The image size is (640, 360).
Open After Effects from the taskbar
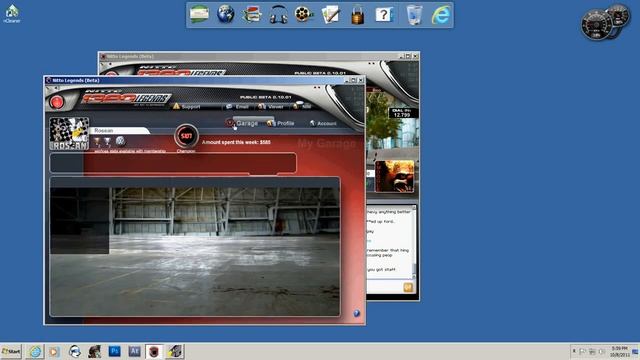coord(135,351)
